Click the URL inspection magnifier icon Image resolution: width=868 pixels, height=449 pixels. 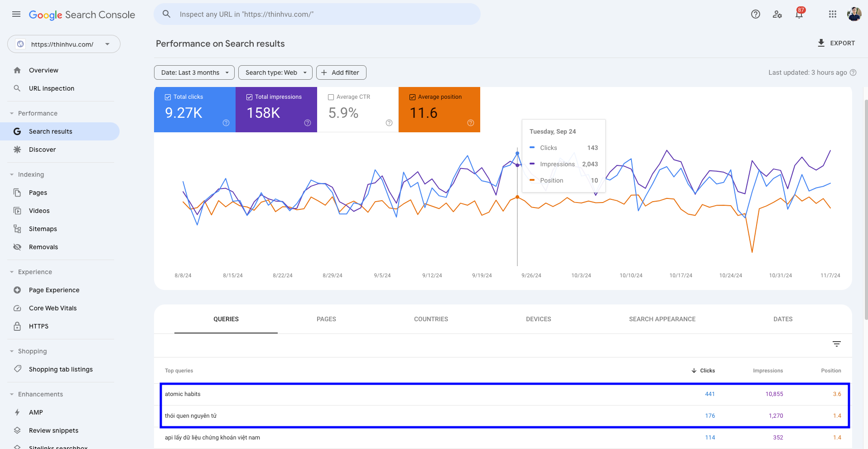17,88
